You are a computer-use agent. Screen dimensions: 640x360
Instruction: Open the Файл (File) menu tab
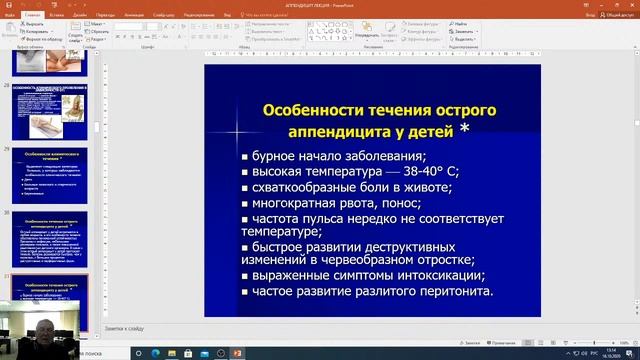click(x=9, y=15)
